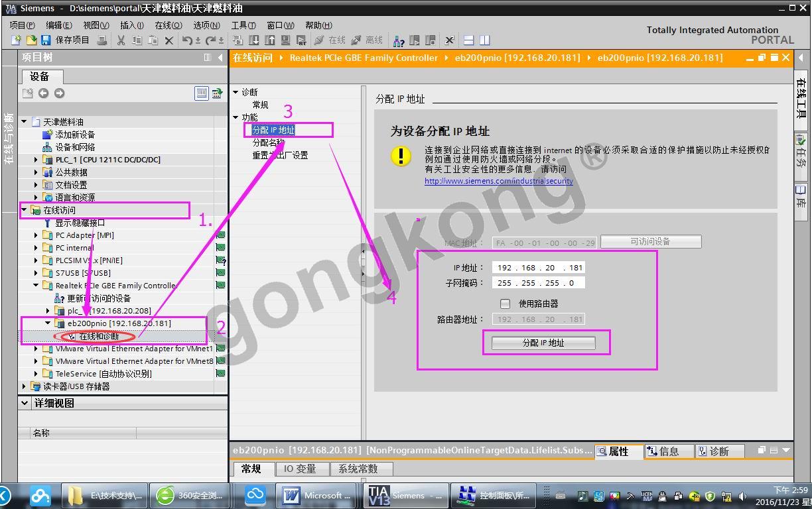
Task: Click the Redo arrow icon
Action: (211, 40)
